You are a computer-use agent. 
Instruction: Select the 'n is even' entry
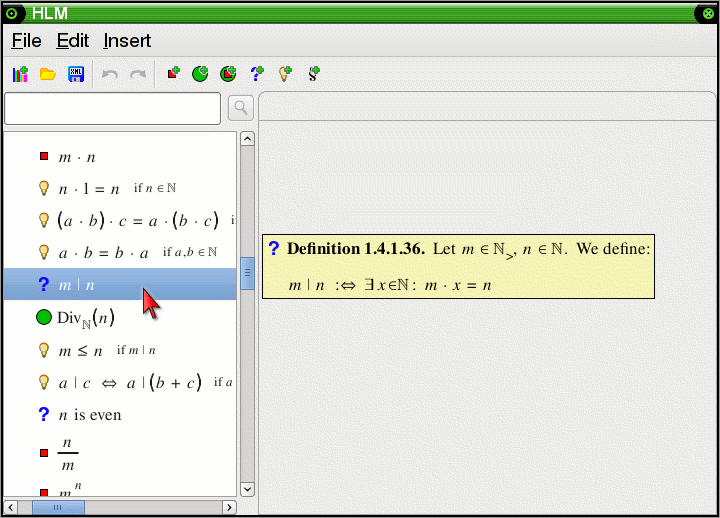(90, 415)
